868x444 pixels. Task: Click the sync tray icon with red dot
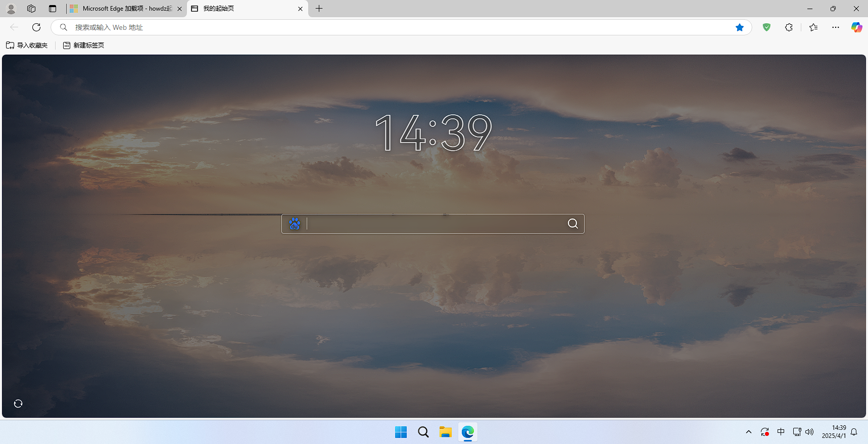765,432
